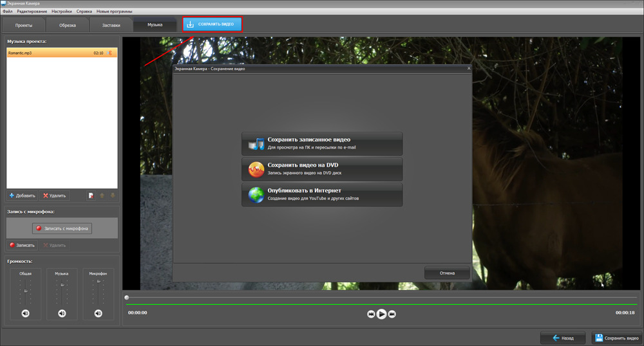Open the Файл menu
Image resolution: width=644 pixels, height=346 pixels.
point(7,12)
